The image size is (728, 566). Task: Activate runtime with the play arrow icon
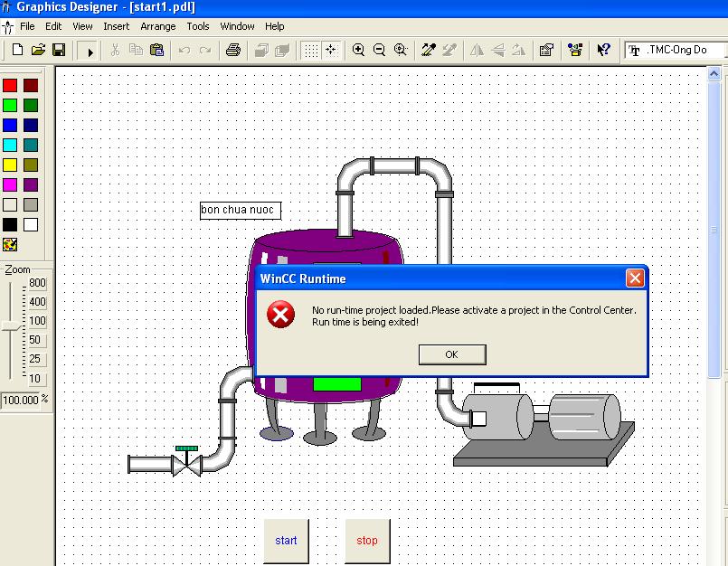click(x=89, y=51)
